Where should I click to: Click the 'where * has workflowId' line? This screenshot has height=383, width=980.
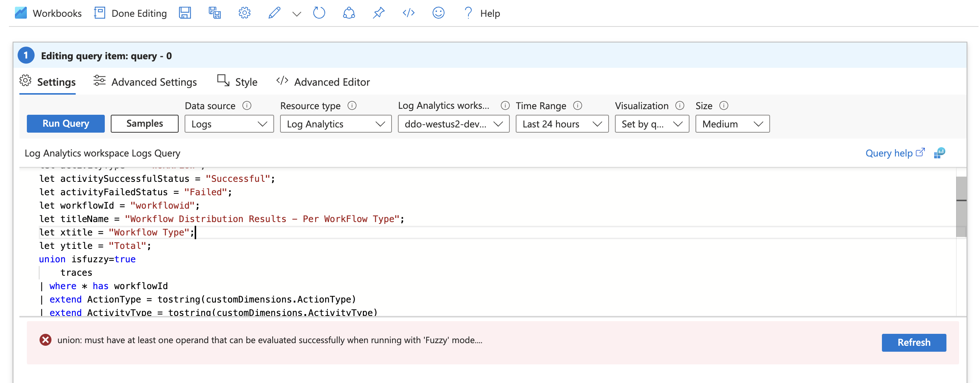pyautogui.click(x=104, y=286)
